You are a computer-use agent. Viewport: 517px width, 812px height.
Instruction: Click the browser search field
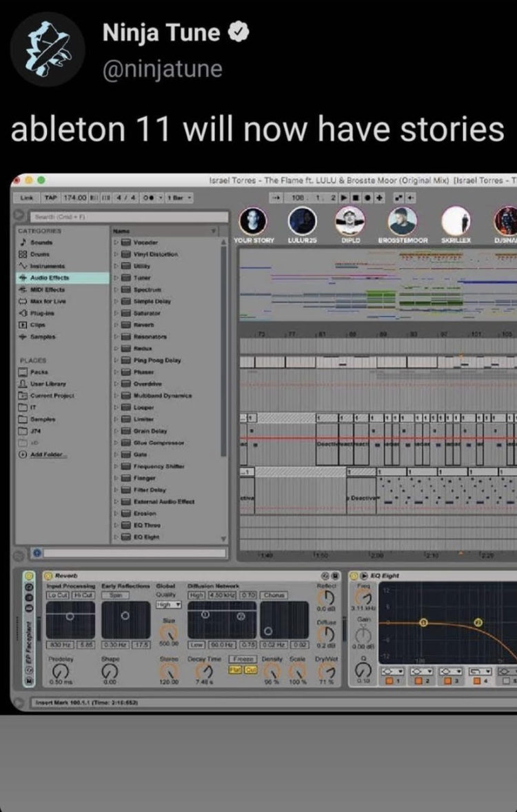117,217
